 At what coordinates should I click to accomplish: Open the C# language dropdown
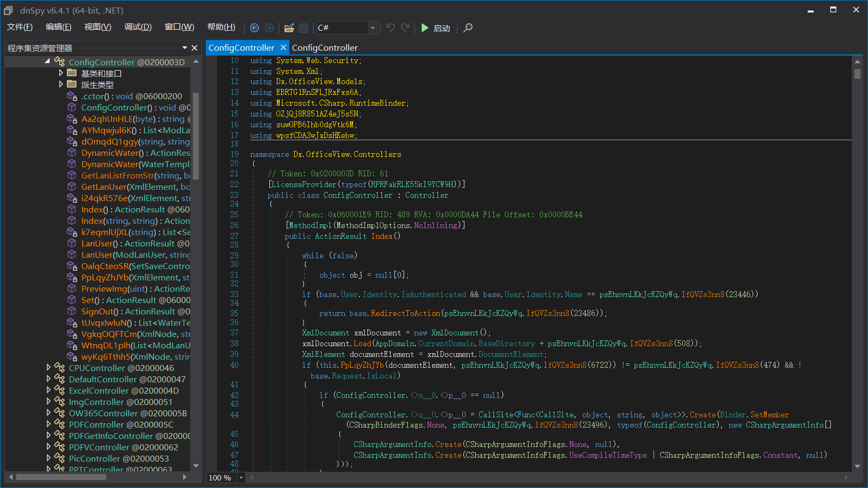tap(372, 28)
